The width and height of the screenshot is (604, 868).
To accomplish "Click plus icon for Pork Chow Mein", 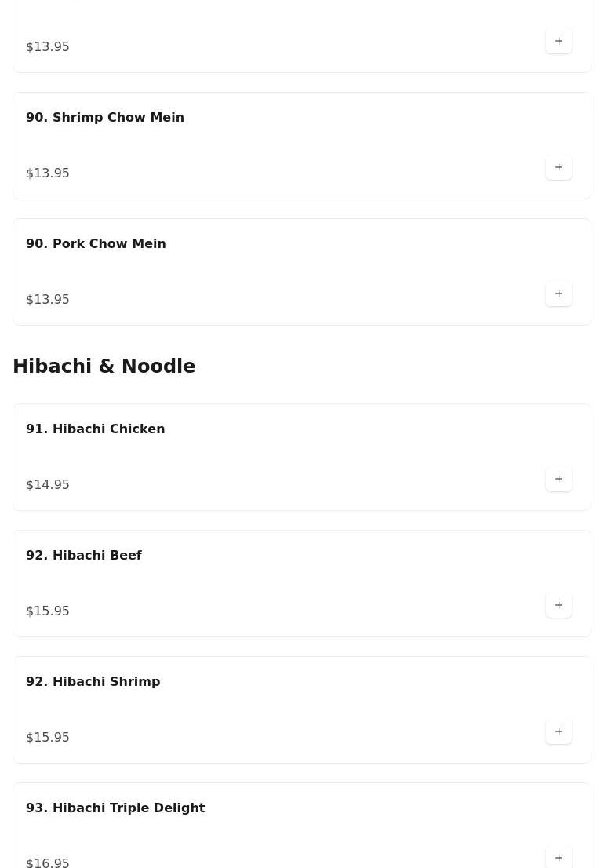I will click(x=559, y=294).
